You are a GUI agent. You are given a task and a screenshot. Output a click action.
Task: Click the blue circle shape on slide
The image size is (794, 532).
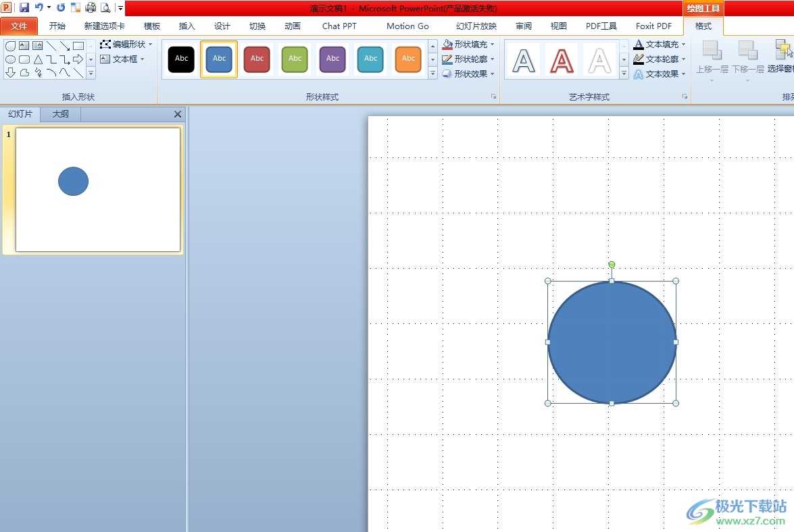point(612,342)
